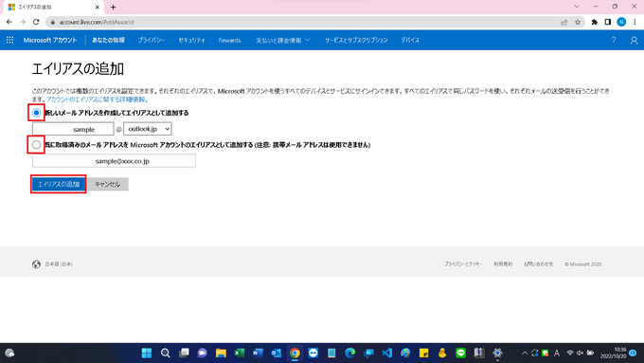Select the existing email address alias radio button
Screen dimensions: 644x363
pyautogui.click(x=36, y=145)
